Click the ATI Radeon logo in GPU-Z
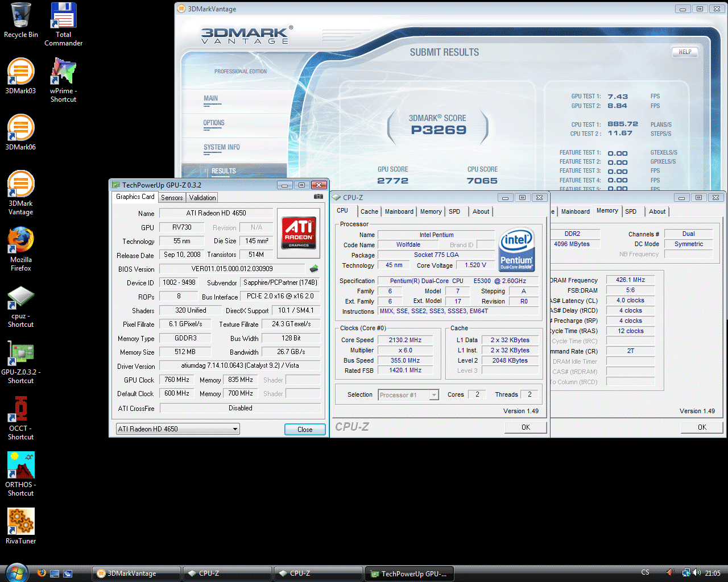The width and height of the screenshot is (728, 582). tap(299, 232)
